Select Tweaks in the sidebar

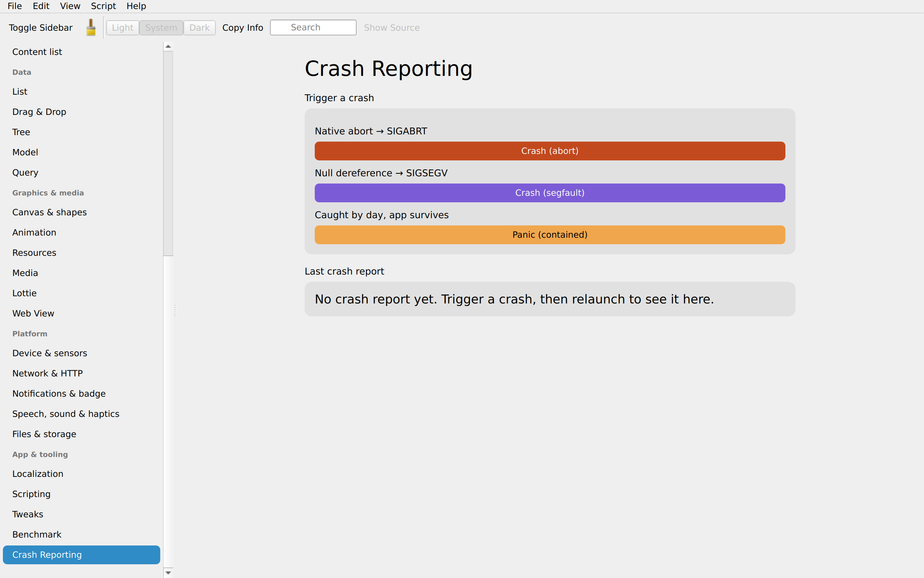pyautogui.click(x=81, y=514)
